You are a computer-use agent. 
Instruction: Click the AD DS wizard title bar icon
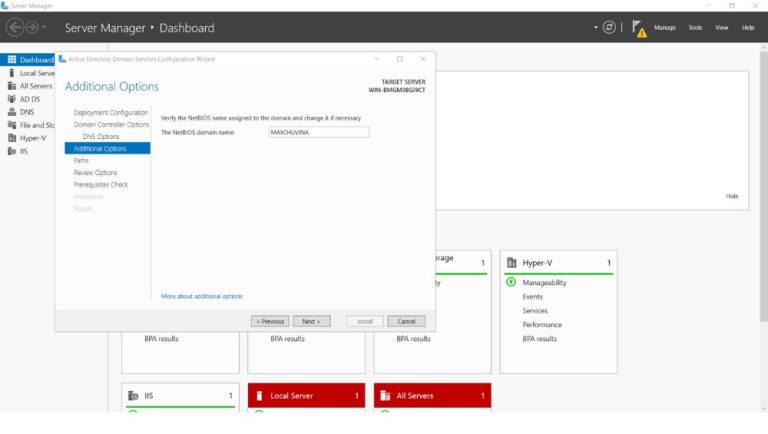pos(62,59)
